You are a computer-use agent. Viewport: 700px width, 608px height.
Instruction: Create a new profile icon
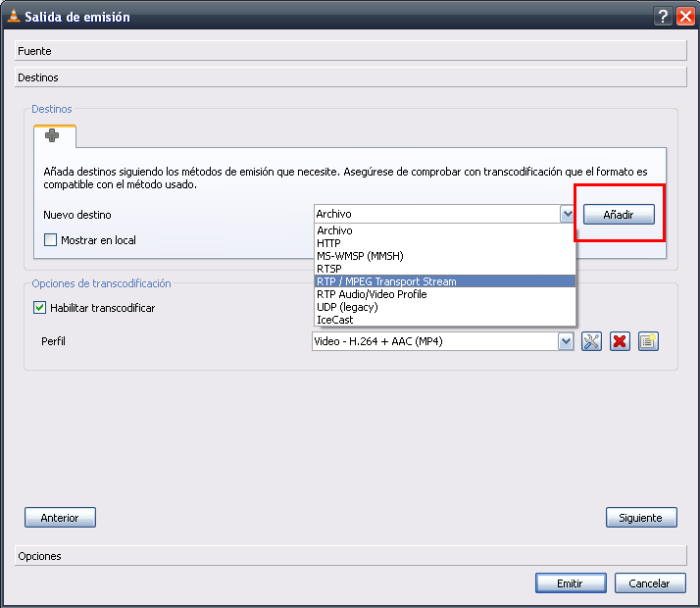(x=648, y=342)
